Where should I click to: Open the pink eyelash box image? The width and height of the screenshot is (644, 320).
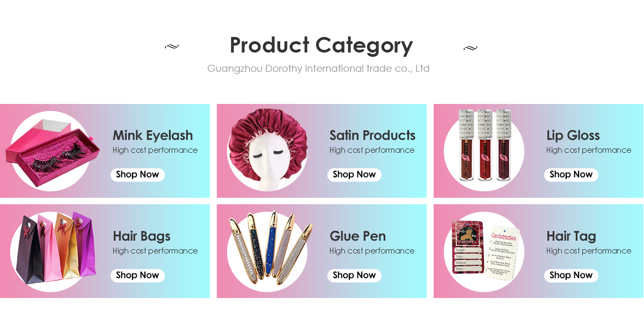(52, 151)
